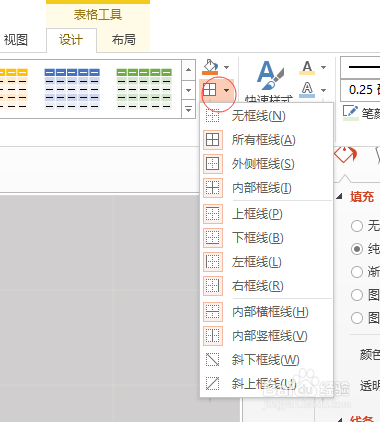The image size is (380, 422).
Task: Choose 斜上框线(U) menu entry
Action: 267,384
